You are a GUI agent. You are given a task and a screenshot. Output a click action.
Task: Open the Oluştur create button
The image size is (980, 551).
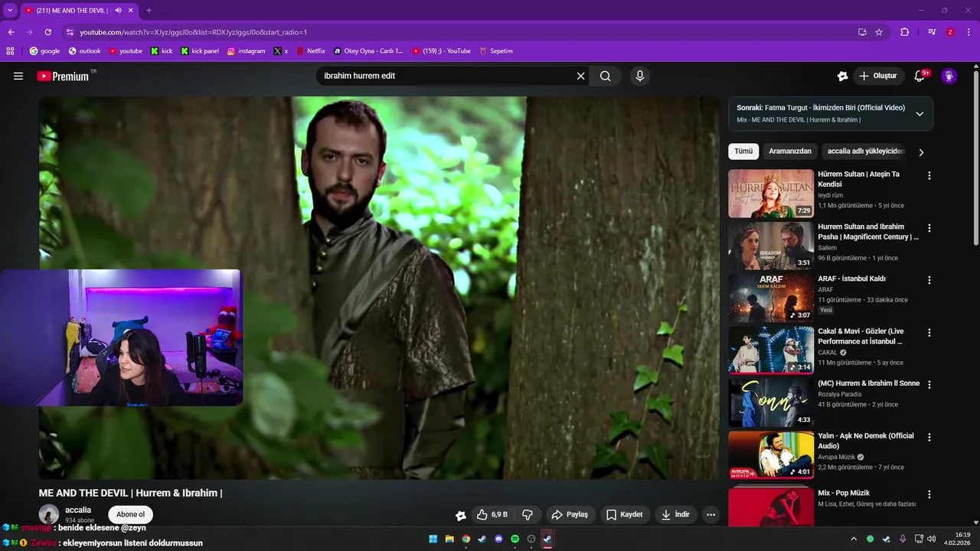tap(879, 76)
